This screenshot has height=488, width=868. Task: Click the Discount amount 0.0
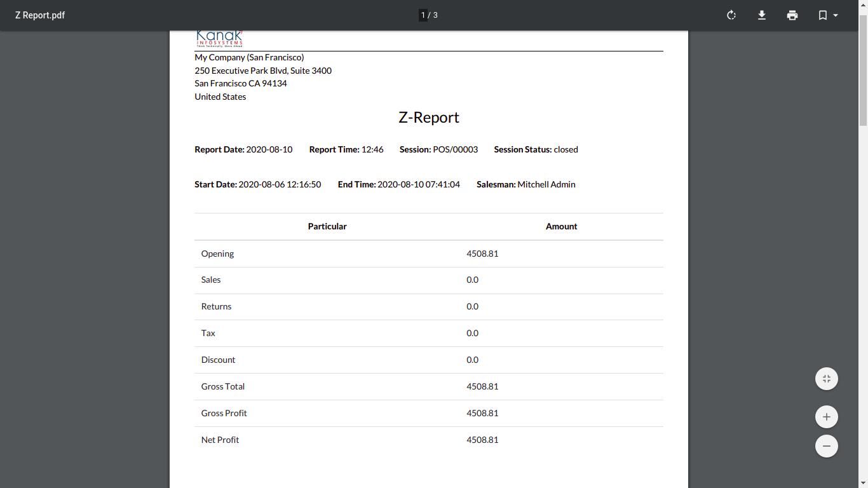[472, 360]
